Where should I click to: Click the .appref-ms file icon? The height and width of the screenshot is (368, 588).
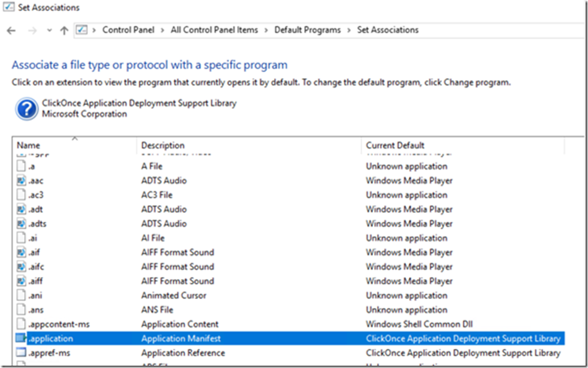(21, 353)
